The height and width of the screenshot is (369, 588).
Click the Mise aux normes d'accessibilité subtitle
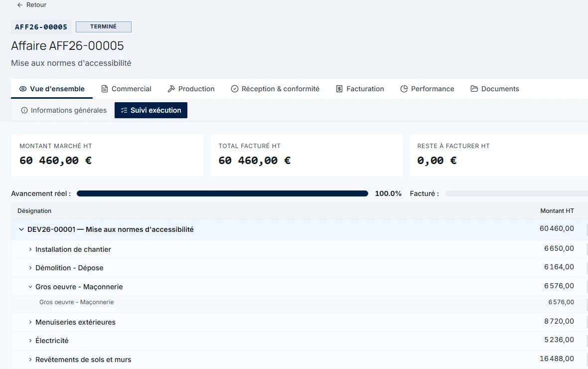[x=71, y=63]
